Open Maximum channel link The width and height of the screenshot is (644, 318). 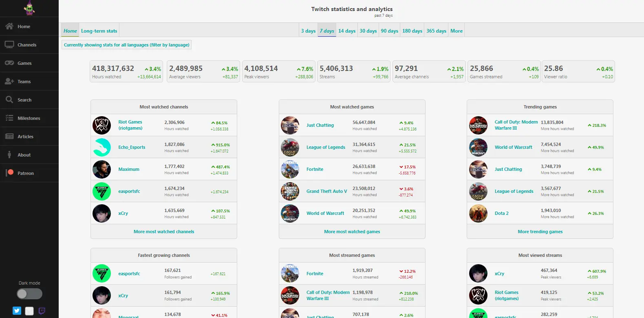[x=129, y=169]
